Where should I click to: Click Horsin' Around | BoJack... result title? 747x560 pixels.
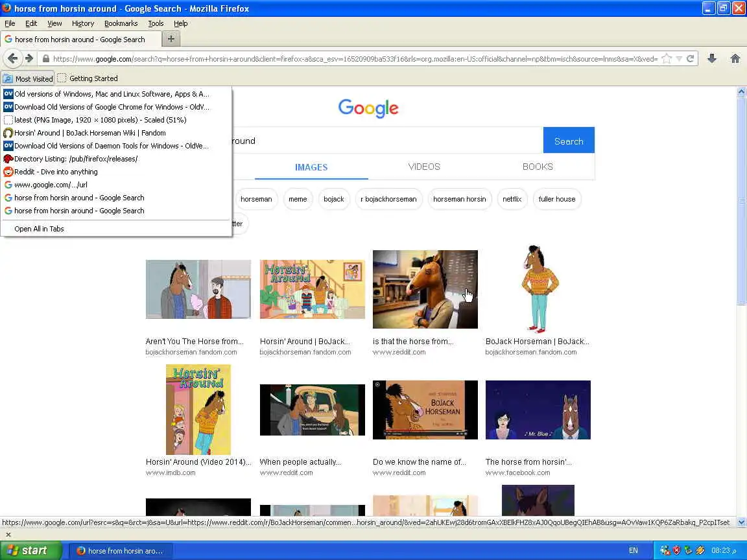305,342
